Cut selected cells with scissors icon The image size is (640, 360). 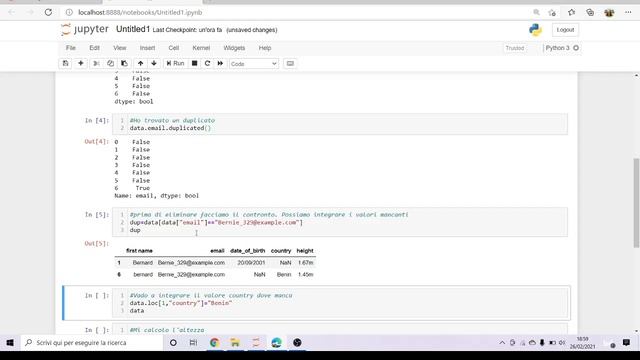(x=96, y=63)
